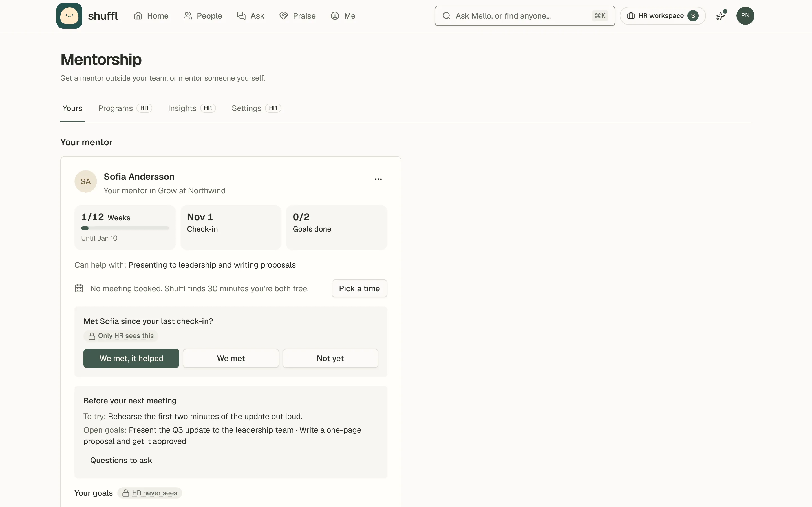Click the calendar icon beside no meeting booked
Image resolution: width=812 pixels, height=507 pixels.
click(79, 288)
